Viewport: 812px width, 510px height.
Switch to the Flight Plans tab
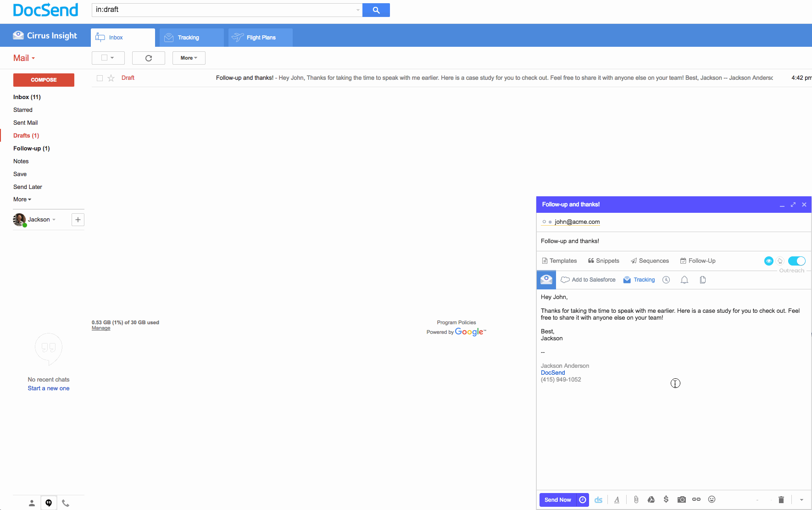[261, 38]
